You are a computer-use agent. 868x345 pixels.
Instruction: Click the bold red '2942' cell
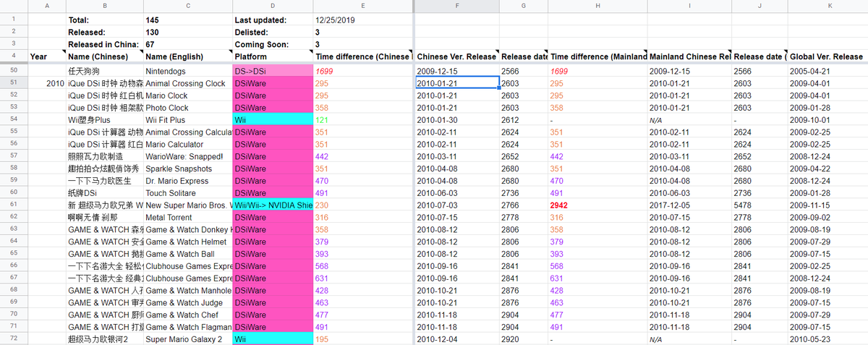tap(597, 205)
